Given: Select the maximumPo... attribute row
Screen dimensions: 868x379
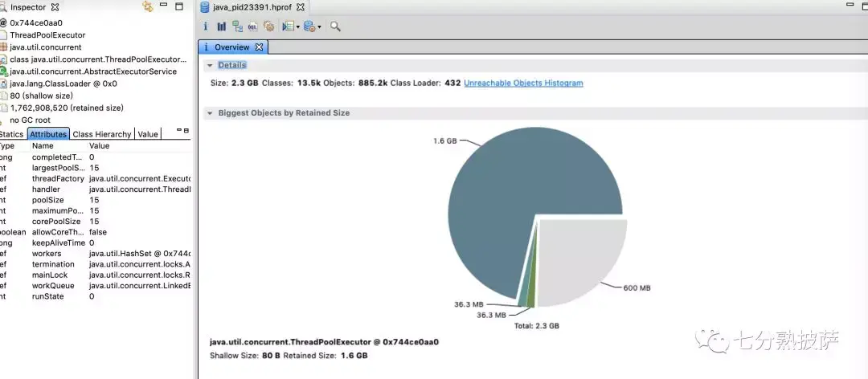Looking at the screenshot, I should point(95,211).
